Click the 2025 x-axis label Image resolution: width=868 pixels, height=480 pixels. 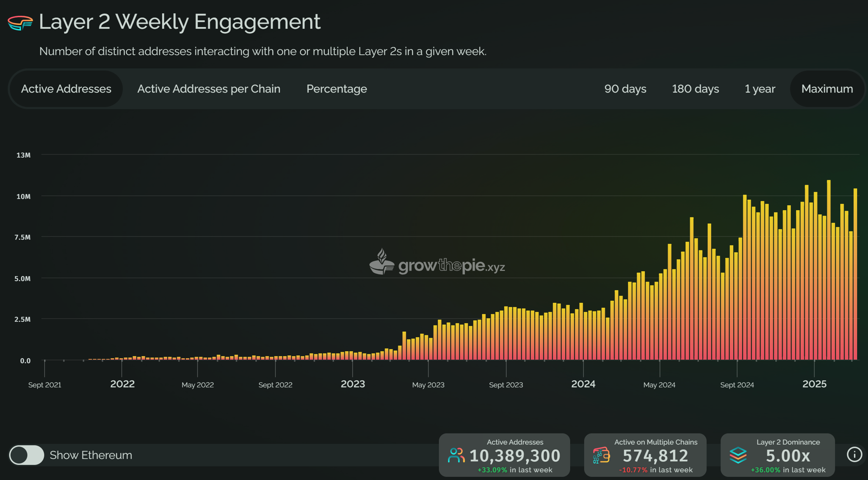pos(814,384)
